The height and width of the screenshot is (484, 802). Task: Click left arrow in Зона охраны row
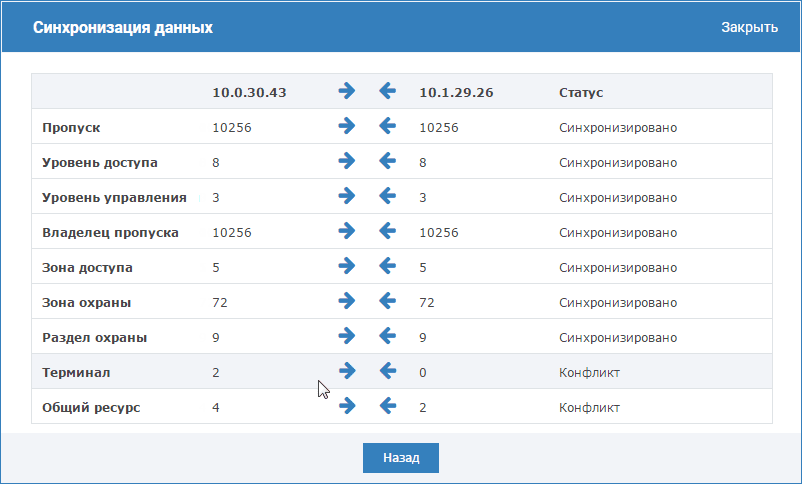tap(387, 301)
